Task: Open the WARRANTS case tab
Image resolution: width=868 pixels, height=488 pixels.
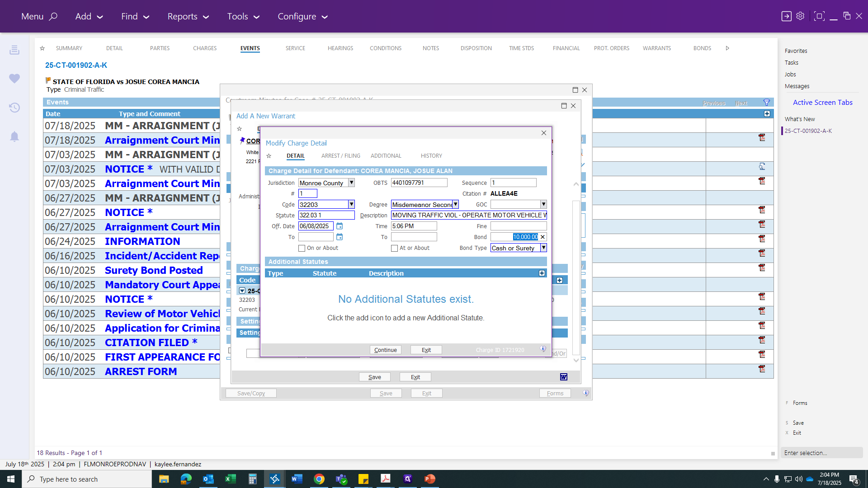Action: (657, 48)
